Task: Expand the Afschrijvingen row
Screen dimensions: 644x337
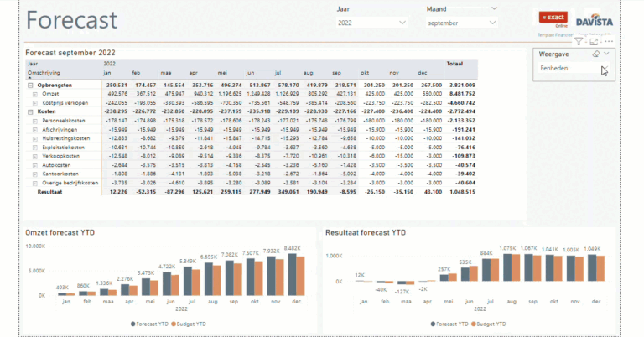Action: pyautogui.click(x=35, y=130)
